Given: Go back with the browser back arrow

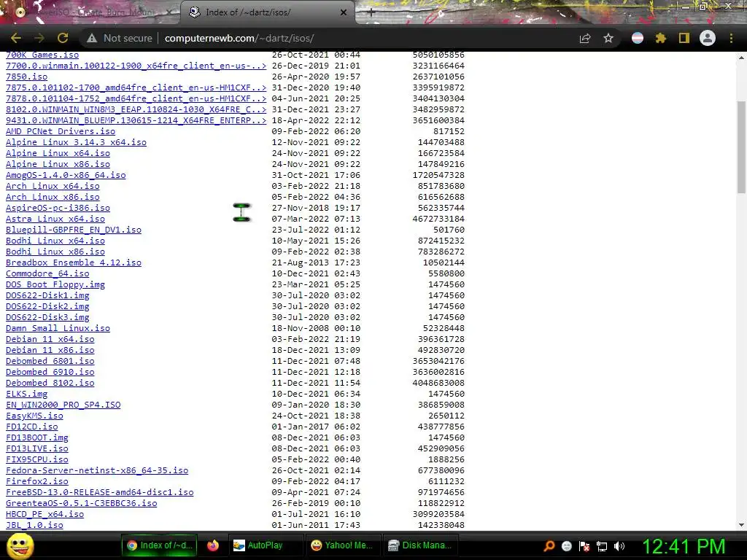Looking at the screenshot, I should [16, 38].
